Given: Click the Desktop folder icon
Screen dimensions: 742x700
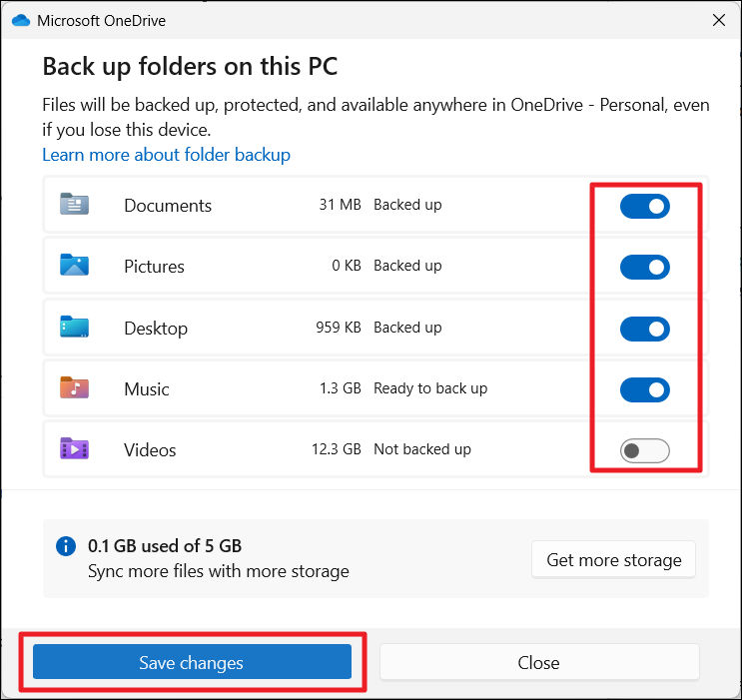Looking at the screenshot, I should 74,328.
